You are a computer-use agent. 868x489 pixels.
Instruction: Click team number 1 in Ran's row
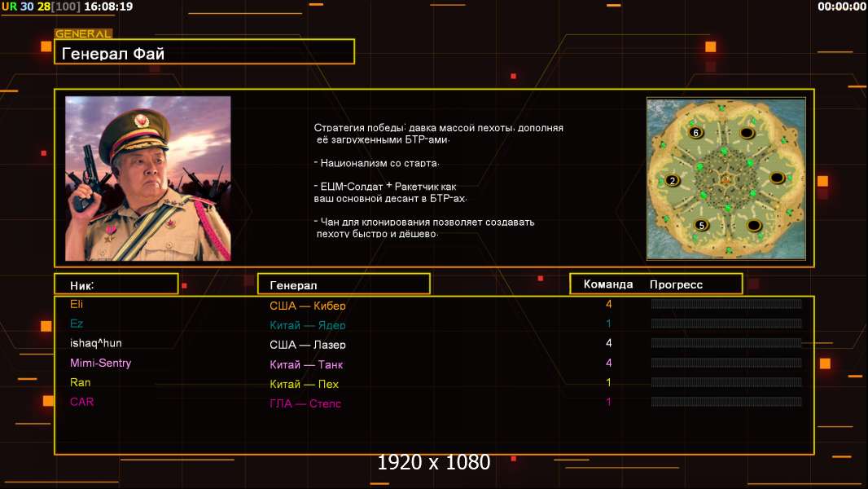608,382
